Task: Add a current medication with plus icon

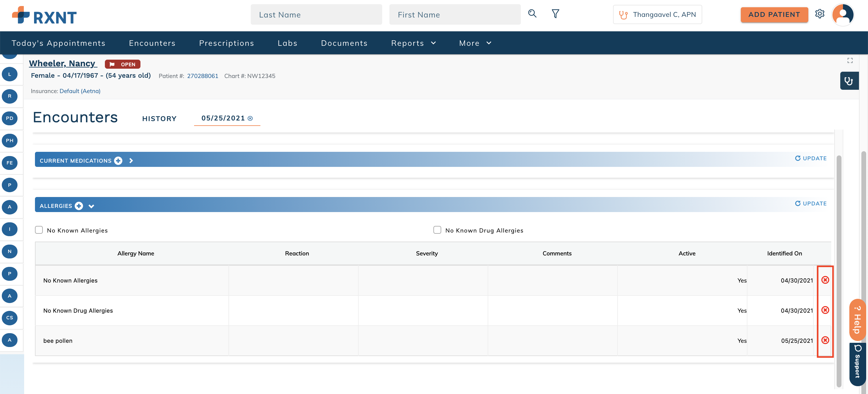Action: coord(118,161)
